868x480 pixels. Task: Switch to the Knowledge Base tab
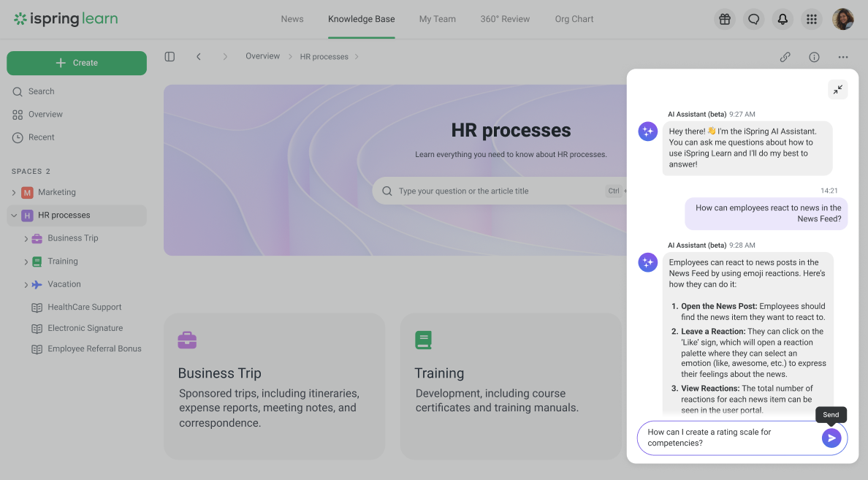pos(361,19)
